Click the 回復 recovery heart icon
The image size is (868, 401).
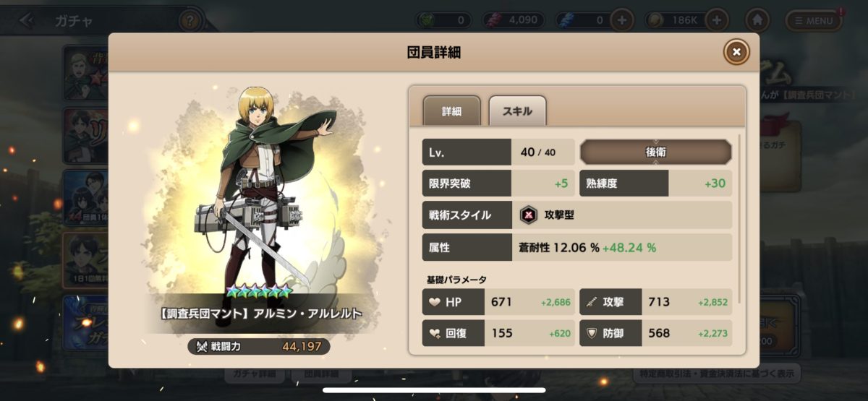pos(434,333)
